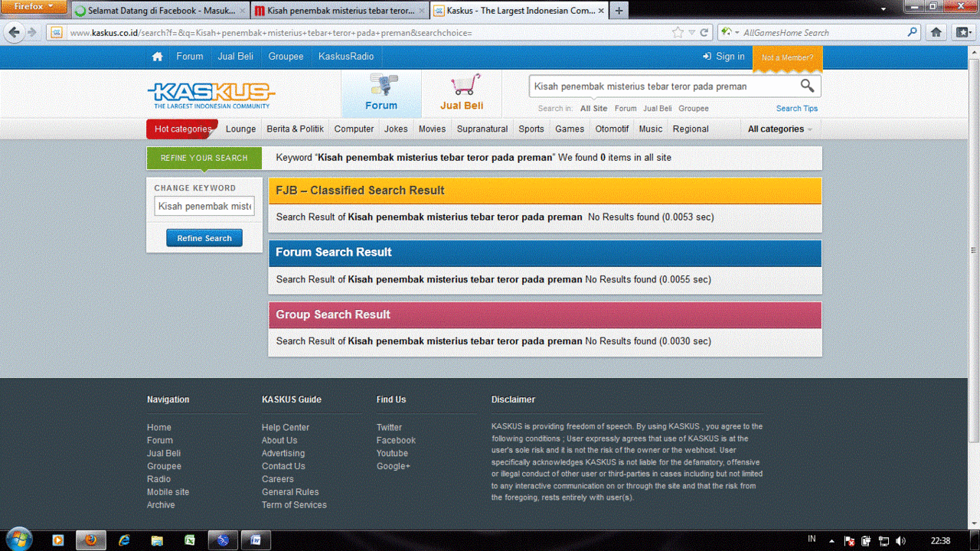Open Windows Explorer folder on taskbar
The image size is (980, 551).
click(157, 540)
